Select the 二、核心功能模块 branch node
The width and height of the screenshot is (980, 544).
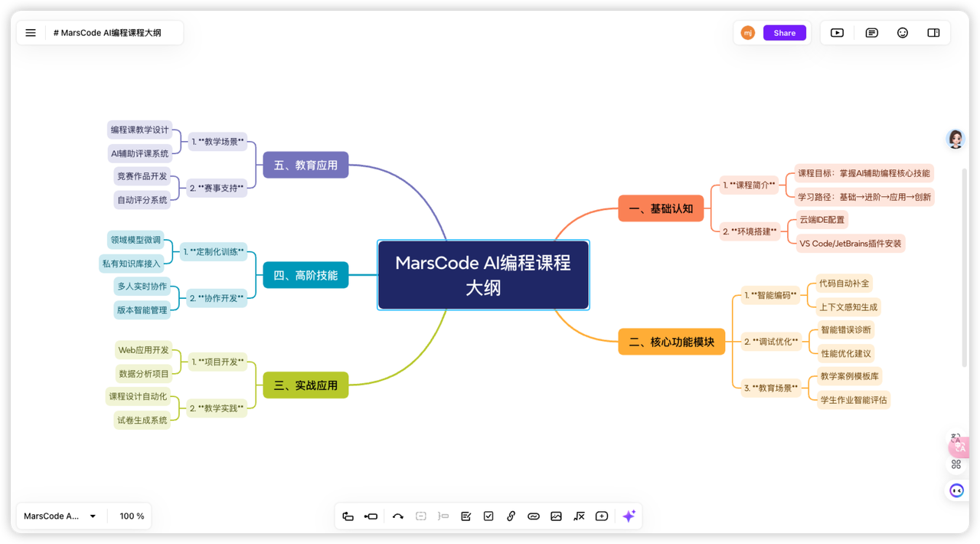(671, 342)
